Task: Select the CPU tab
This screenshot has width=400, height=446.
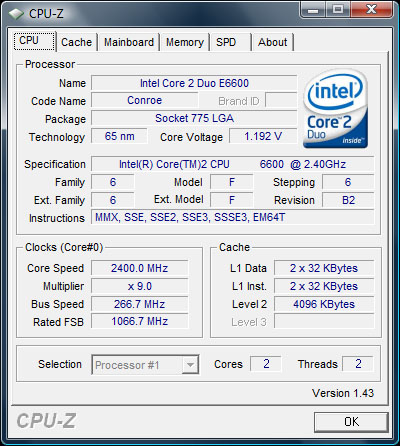Action: point(34,41)
